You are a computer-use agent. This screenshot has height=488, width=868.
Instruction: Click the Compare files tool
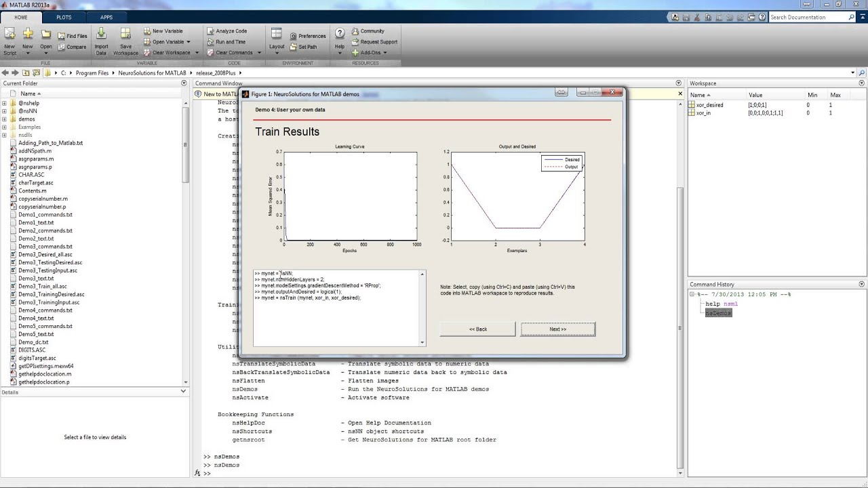72,47
